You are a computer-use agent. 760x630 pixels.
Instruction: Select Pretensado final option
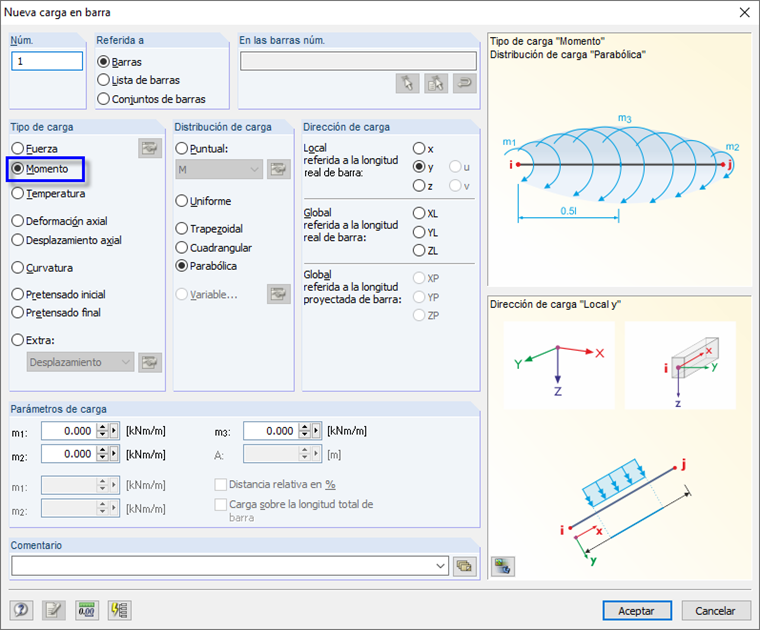pyautogui.click(x=56, y=313)
